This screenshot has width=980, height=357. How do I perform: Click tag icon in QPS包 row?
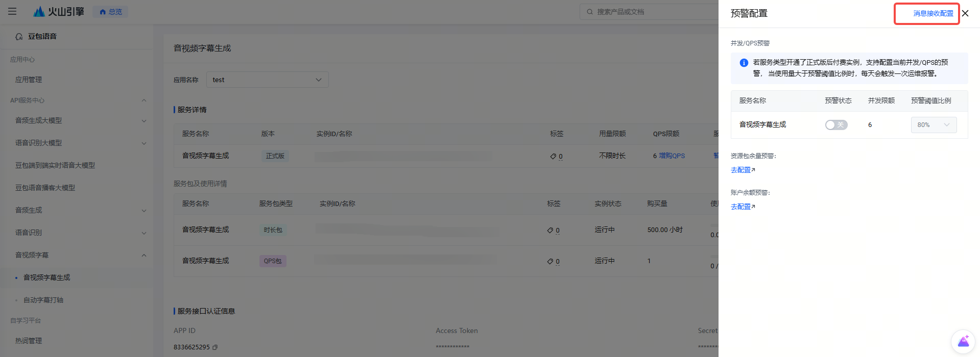550,261
